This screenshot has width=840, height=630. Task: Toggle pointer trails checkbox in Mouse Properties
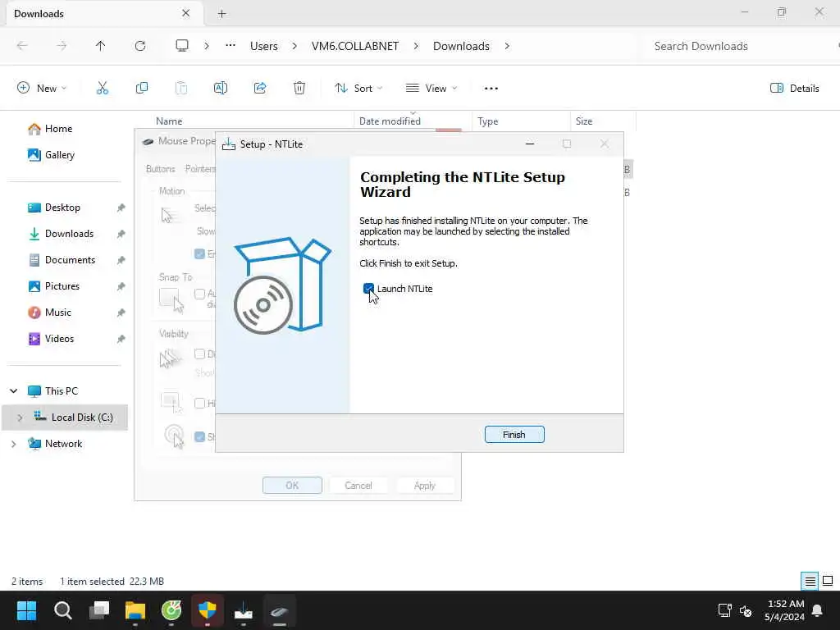[x=200, y=354]
